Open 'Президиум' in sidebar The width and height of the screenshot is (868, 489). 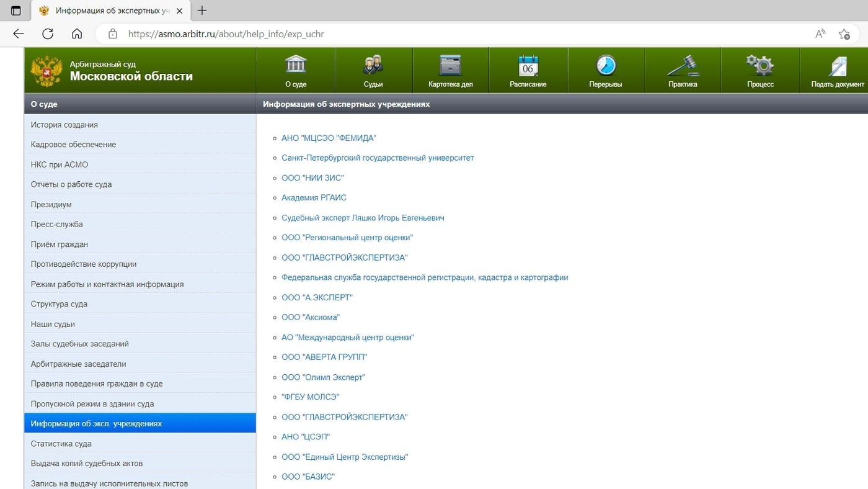pos(140,204)
